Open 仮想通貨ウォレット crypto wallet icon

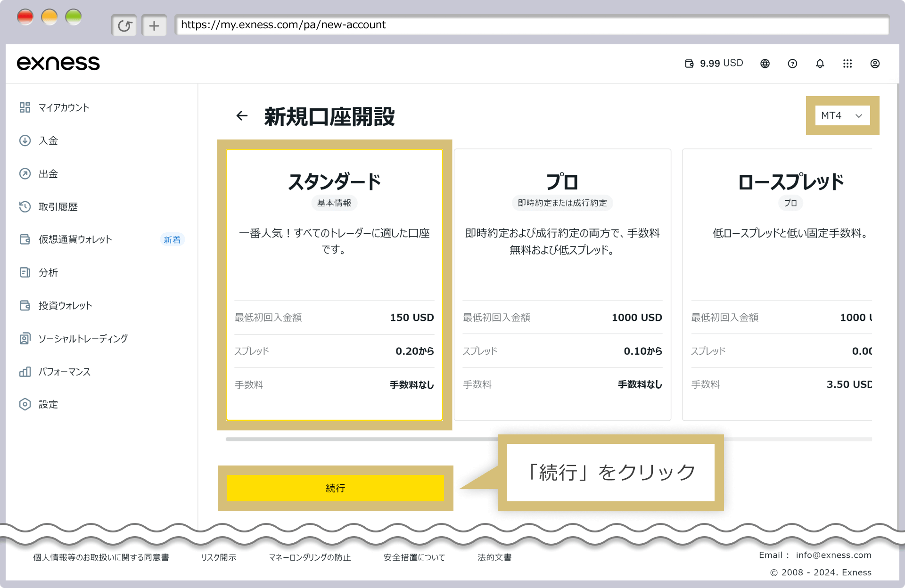pyautogui.click(x=25, y=239)
